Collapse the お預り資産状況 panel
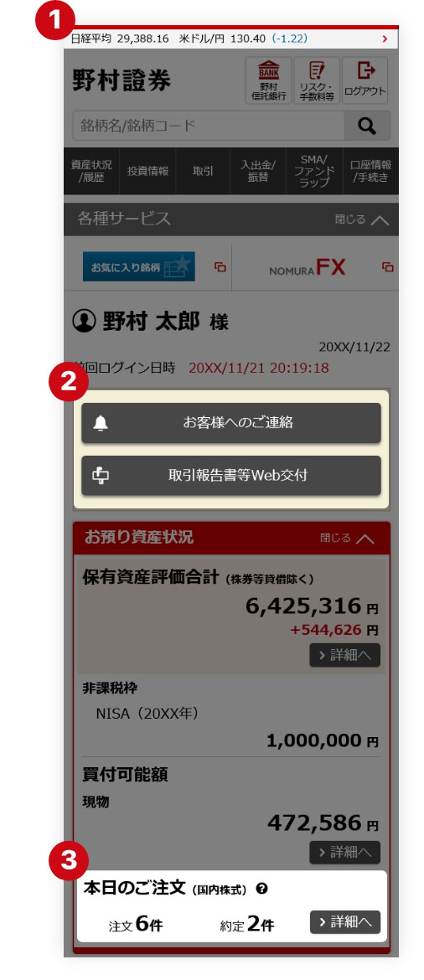Viewport: 424px width, 980px height. coord(347,538)
